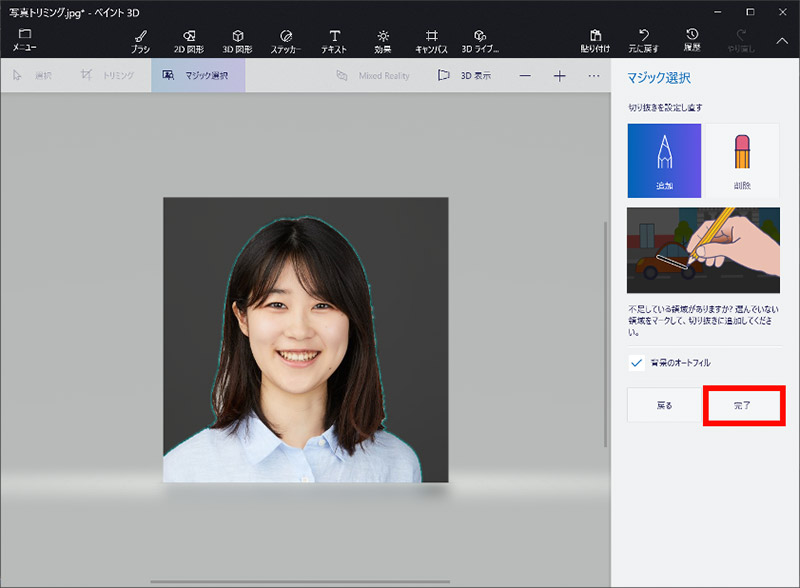
Task: Toggle the 背景のオートフィル checkbox
Action: click(637, 363)
